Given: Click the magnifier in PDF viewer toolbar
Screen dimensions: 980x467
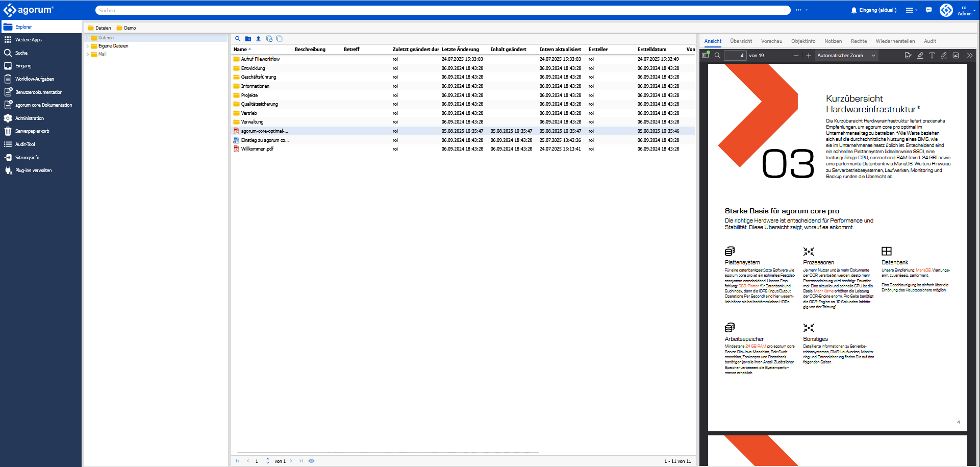Looking at the screenshot, I should (717, 56).
